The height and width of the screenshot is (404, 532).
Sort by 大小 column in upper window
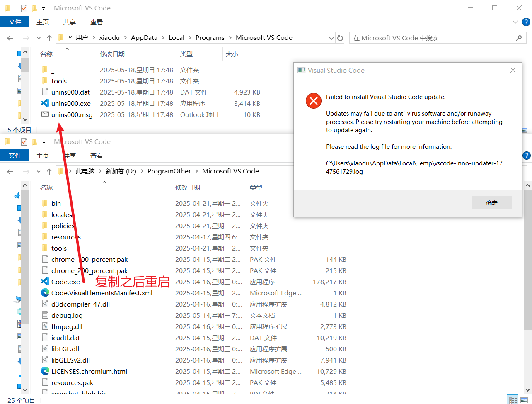(232, 54)
